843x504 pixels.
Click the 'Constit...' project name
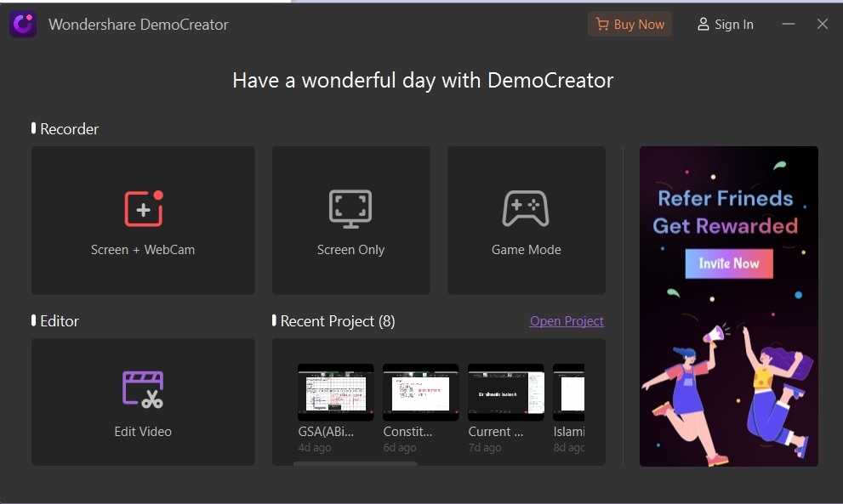(407, 432)
